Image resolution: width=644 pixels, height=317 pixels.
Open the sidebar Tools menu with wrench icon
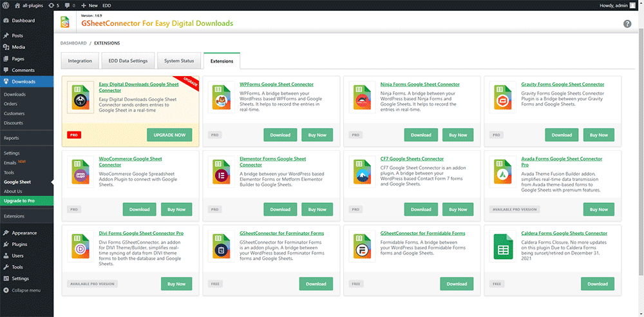point(26,267)
